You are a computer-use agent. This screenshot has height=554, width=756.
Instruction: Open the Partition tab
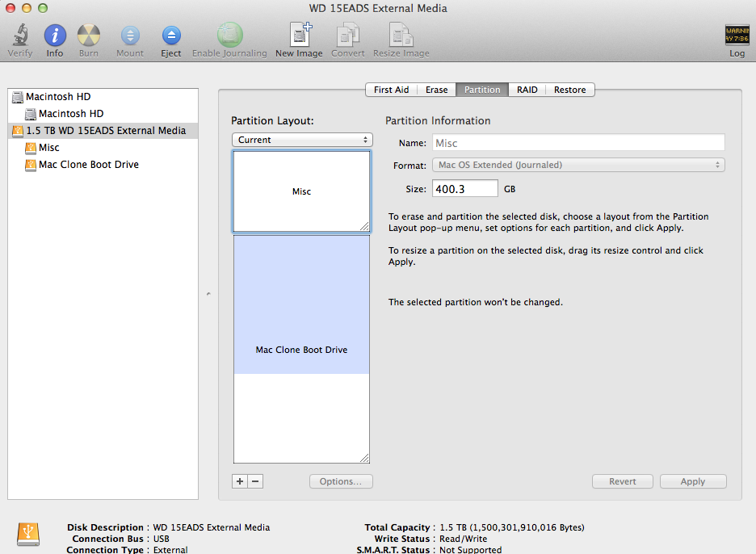pos(482,90)
